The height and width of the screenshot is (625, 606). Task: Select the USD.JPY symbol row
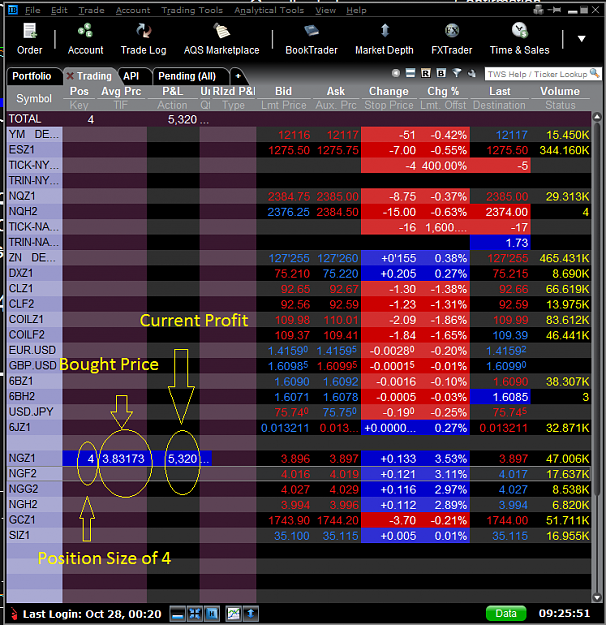pos(34,412)
